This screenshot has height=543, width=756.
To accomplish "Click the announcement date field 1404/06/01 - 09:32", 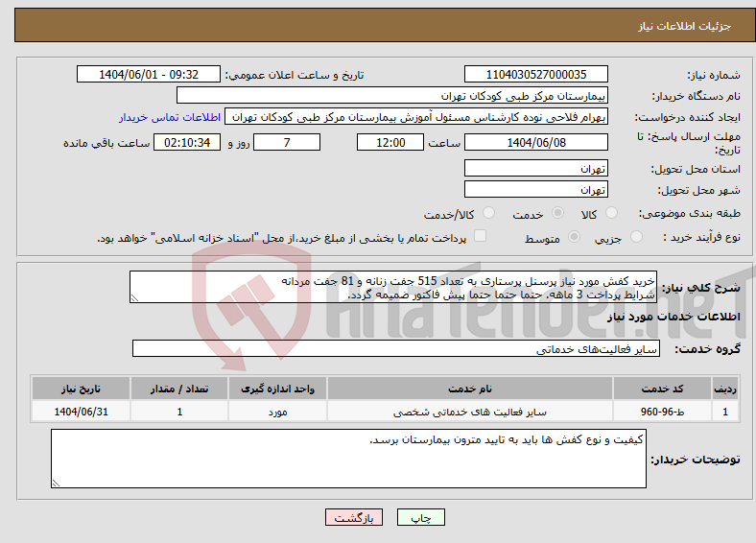I will pyautogui.click(x=149, y=74).
